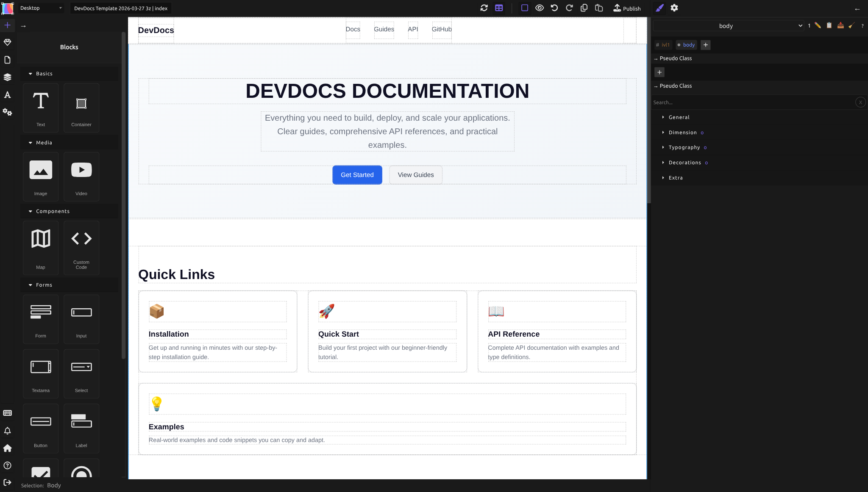Click the Get Started button in canvas
The height and width of the screenshot is (492, 868).
(x=357, y=174)
